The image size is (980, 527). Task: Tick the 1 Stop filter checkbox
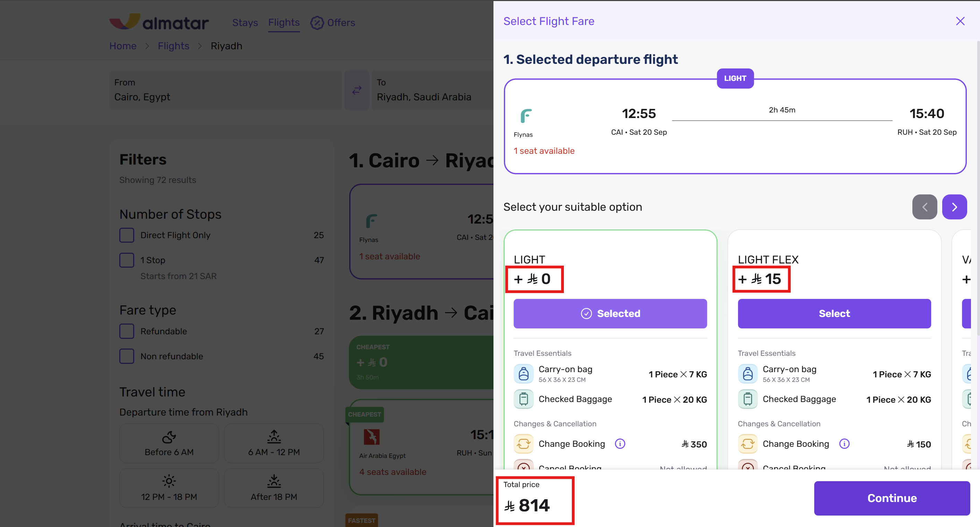pos(127,260)
